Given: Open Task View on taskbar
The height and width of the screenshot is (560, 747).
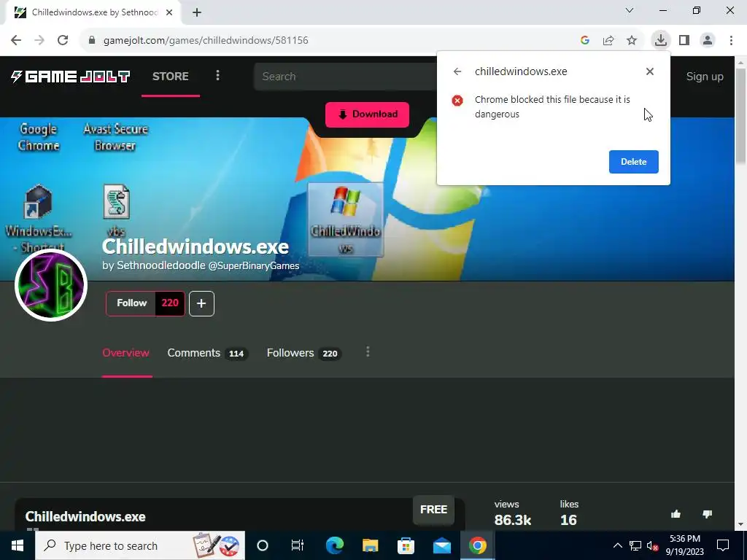Looking at the screenshot, I should coord(298,545).
